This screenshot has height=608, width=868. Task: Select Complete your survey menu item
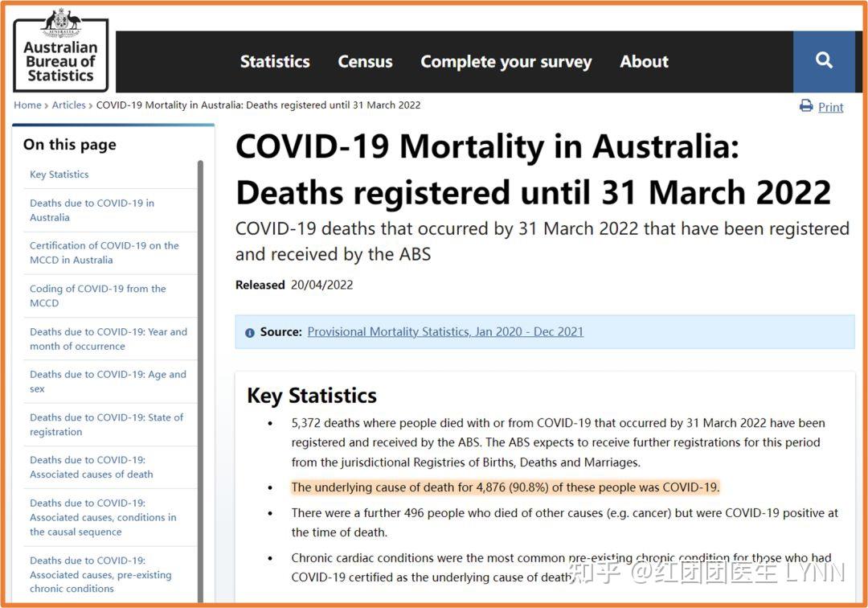(506, 62)
